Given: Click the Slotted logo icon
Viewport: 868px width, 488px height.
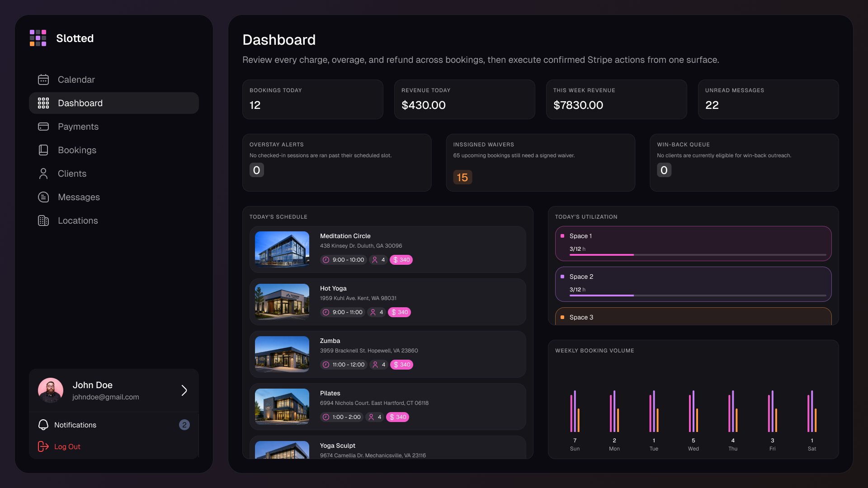Looking at the screenshot, I should tap(38, 38).
